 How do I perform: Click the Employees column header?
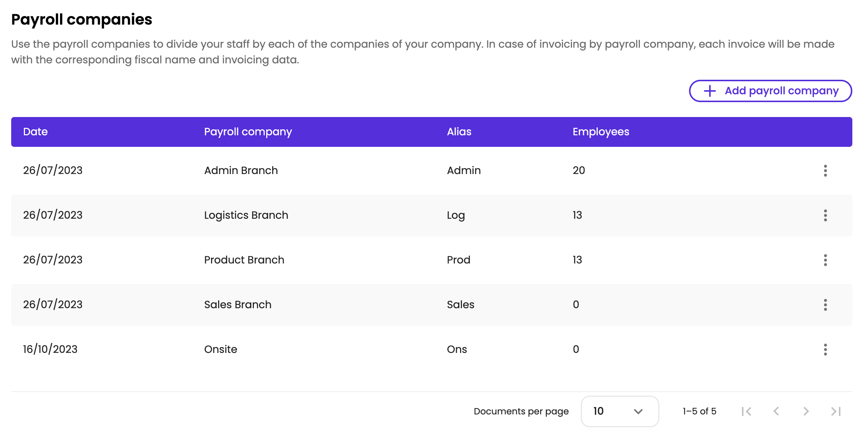[x=601, y=132]
